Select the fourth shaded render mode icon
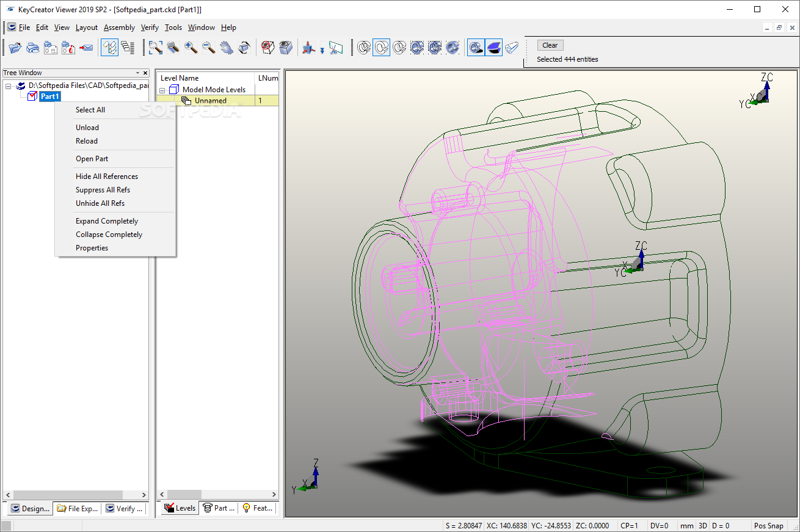Viewport: 800px width, 532px height. click(417, 48)
